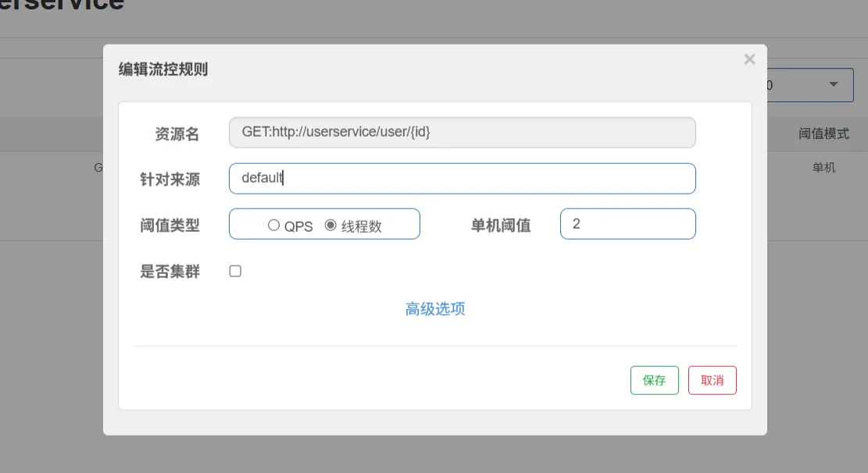
Task: Click the 是否集群 label text
Action: click(170, 272)
